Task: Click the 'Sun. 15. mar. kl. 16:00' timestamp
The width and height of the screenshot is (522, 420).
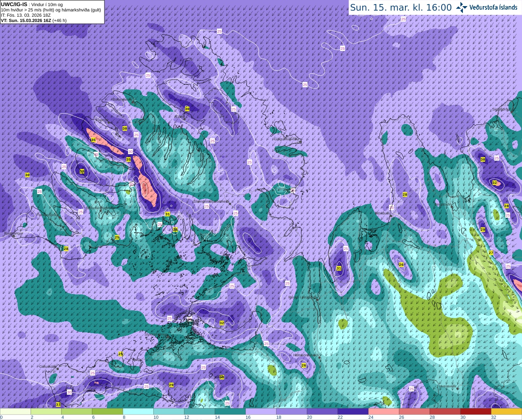Action: [401, 7]
